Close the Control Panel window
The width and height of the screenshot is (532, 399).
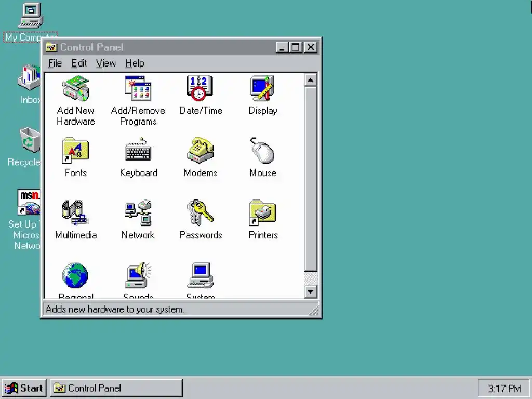(x=311, y=47)
